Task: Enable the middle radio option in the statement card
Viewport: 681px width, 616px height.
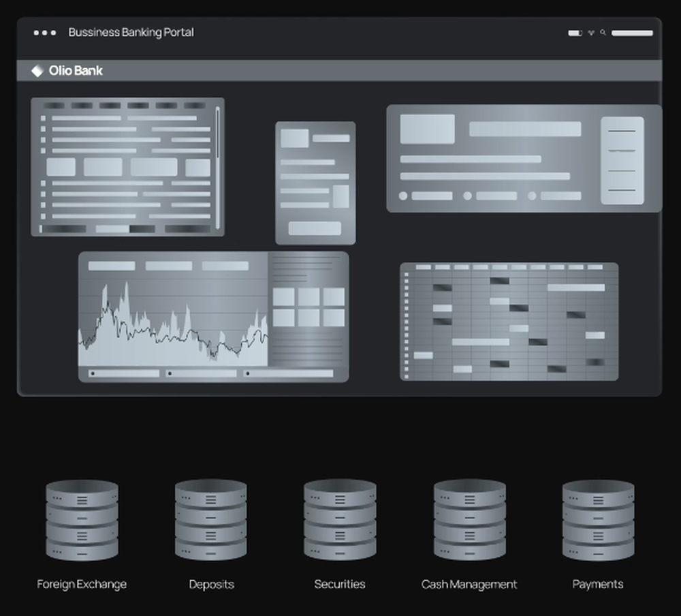Action: pyautogui.click(x=467, y=196)
